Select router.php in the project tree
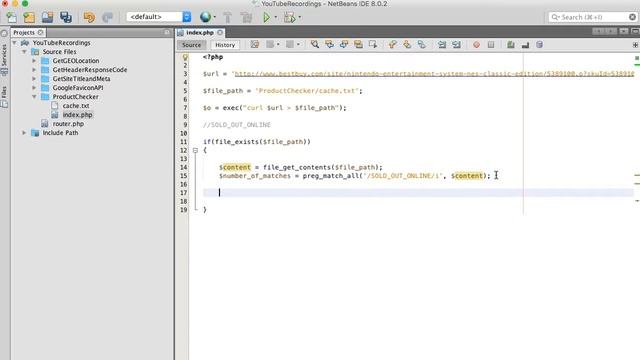Image resolution: width=640 pixels, height=360 pixels. point(68,124)
